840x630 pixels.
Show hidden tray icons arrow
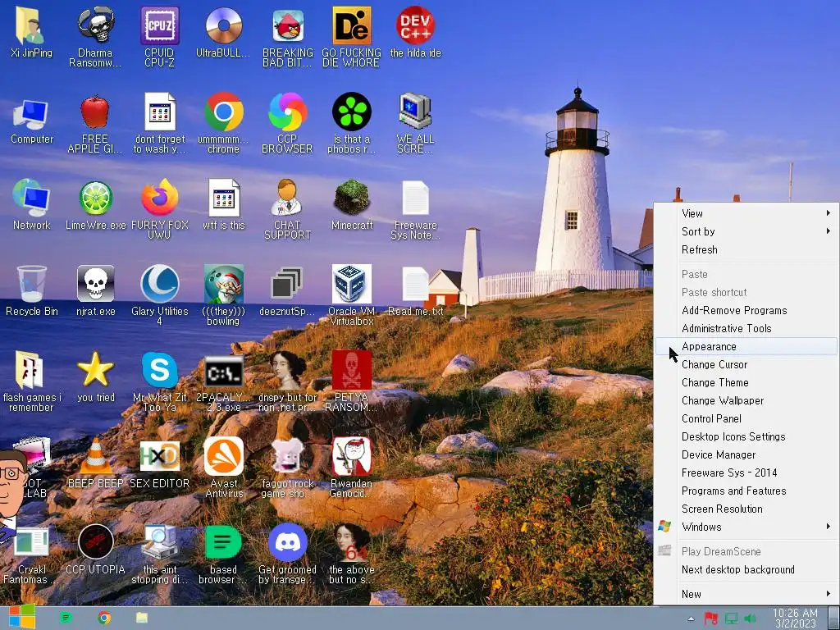[691, 619]
